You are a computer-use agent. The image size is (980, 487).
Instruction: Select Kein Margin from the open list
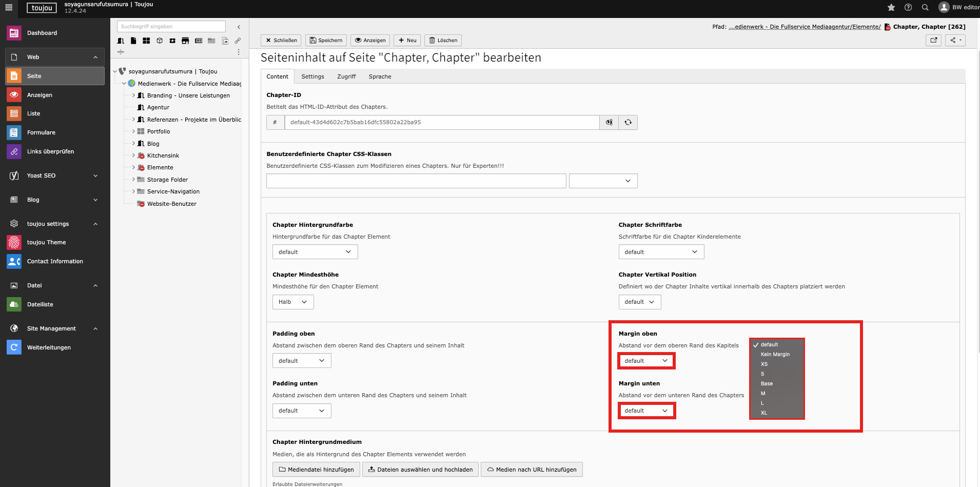click(x=775, y=354)
